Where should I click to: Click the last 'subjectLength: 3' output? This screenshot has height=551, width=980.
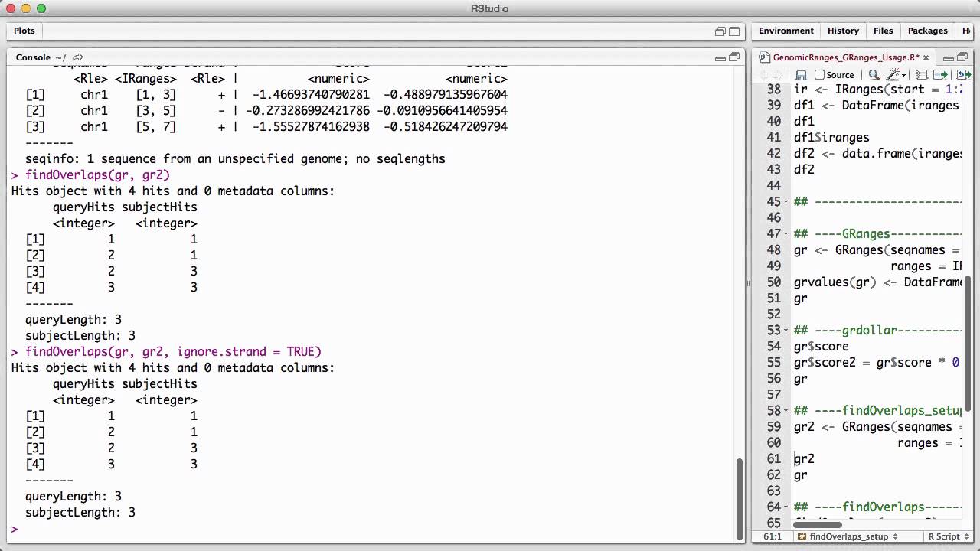pyautogui.click(x=80, y=513)
